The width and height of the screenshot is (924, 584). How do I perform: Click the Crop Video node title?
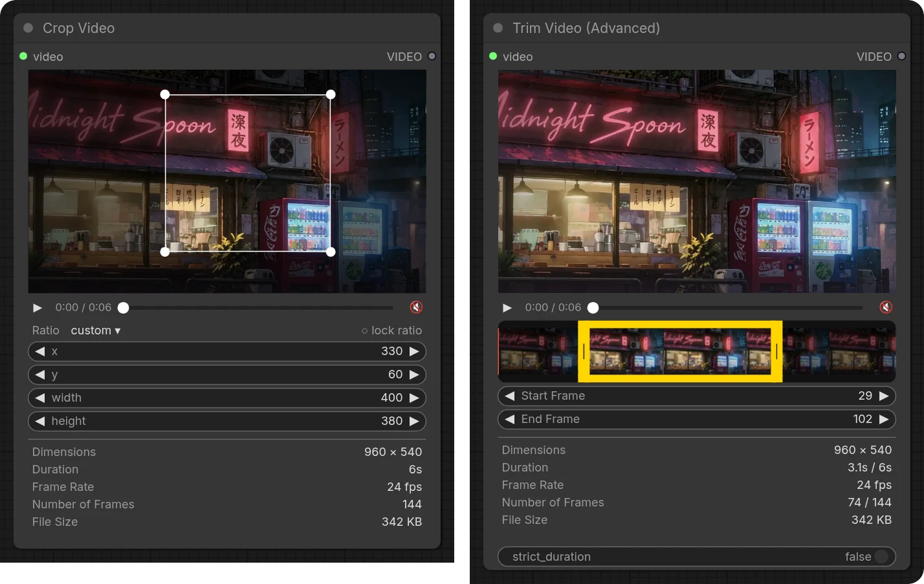[x=78, y=28]
